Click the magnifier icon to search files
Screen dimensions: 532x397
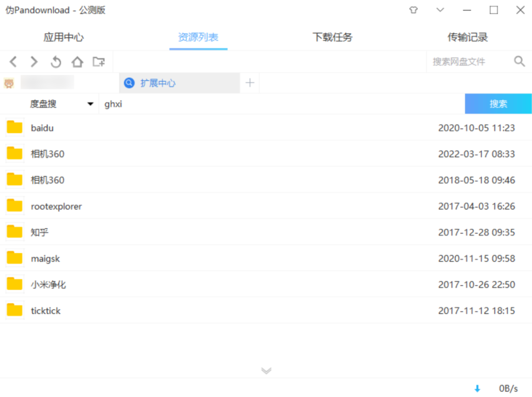click(x=520, y=61)
